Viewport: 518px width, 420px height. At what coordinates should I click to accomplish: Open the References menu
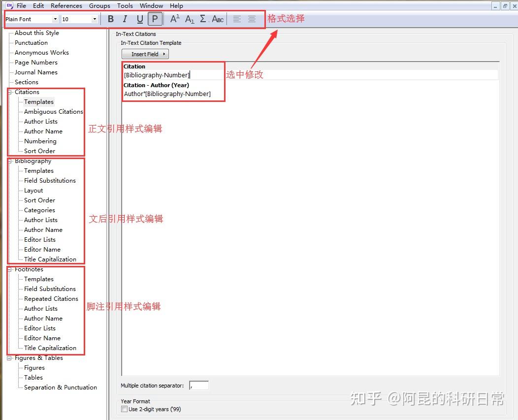(x=66, y=5)
